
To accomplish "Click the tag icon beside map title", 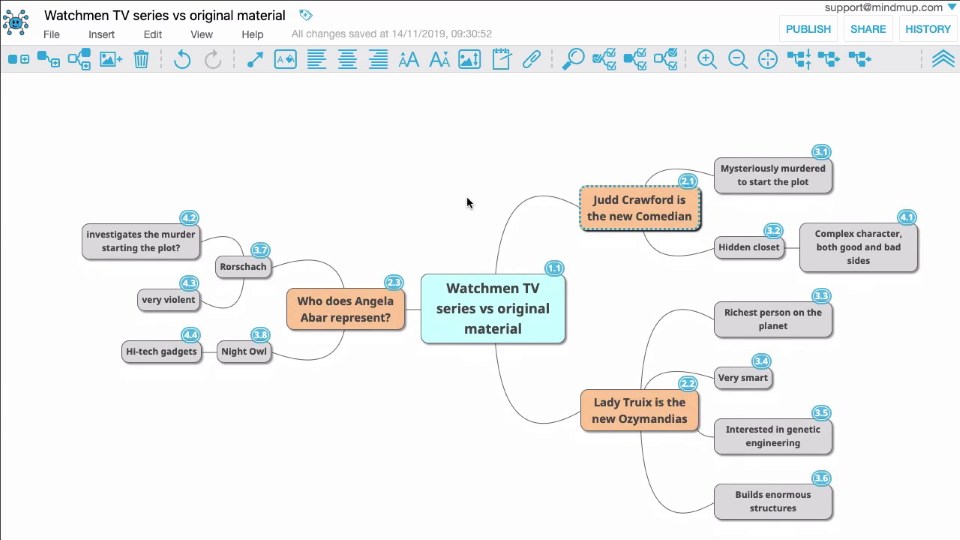I will click(x=306, y=15).
